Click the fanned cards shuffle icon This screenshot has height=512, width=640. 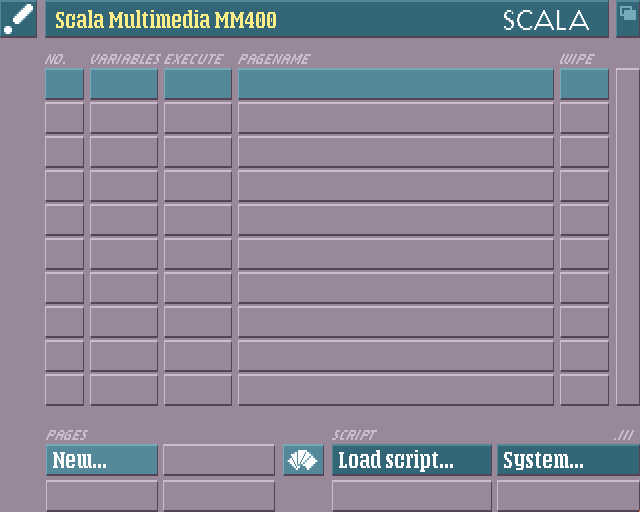click(x=303, y=460)
